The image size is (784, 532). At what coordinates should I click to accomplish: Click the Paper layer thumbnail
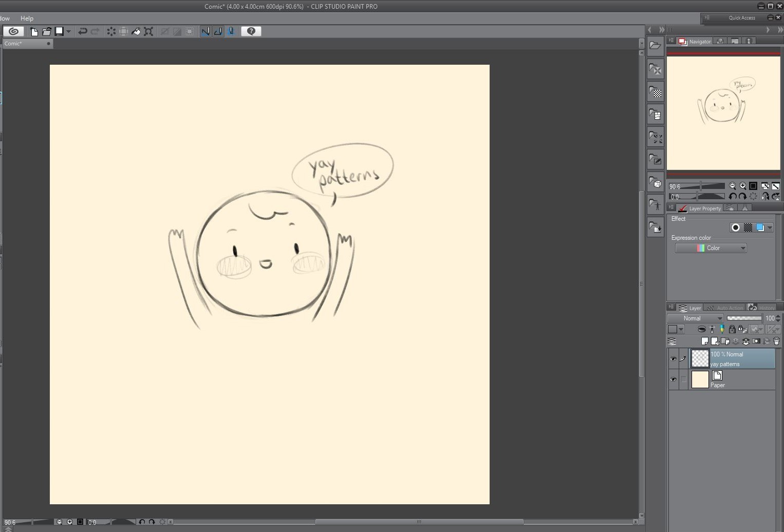point(700,380)
